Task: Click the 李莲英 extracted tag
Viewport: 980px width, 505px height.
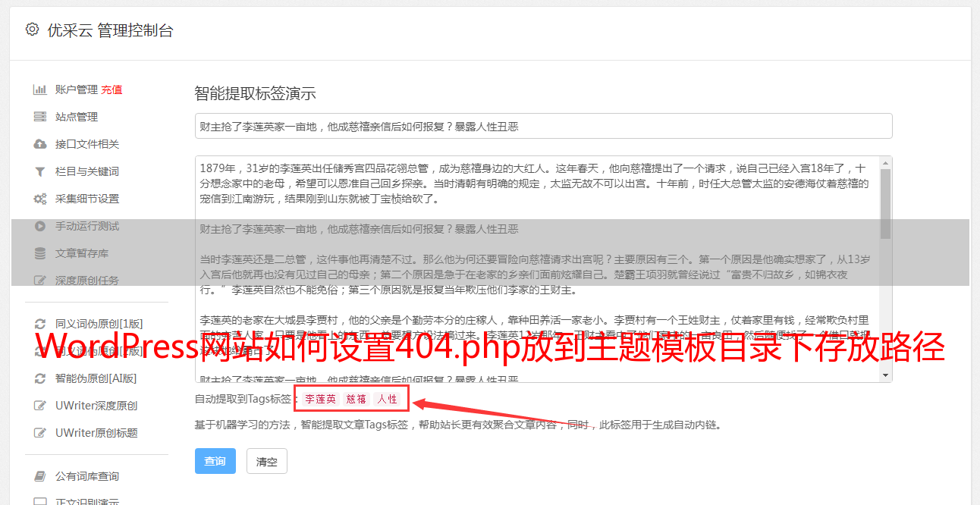Action: pos(320,399)
